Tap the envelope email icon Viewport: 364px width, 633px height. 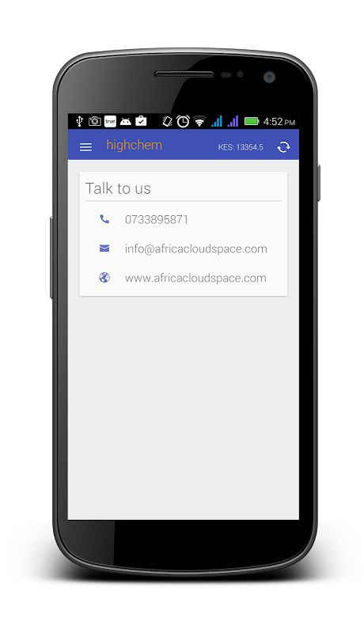[x=104, y=248]
